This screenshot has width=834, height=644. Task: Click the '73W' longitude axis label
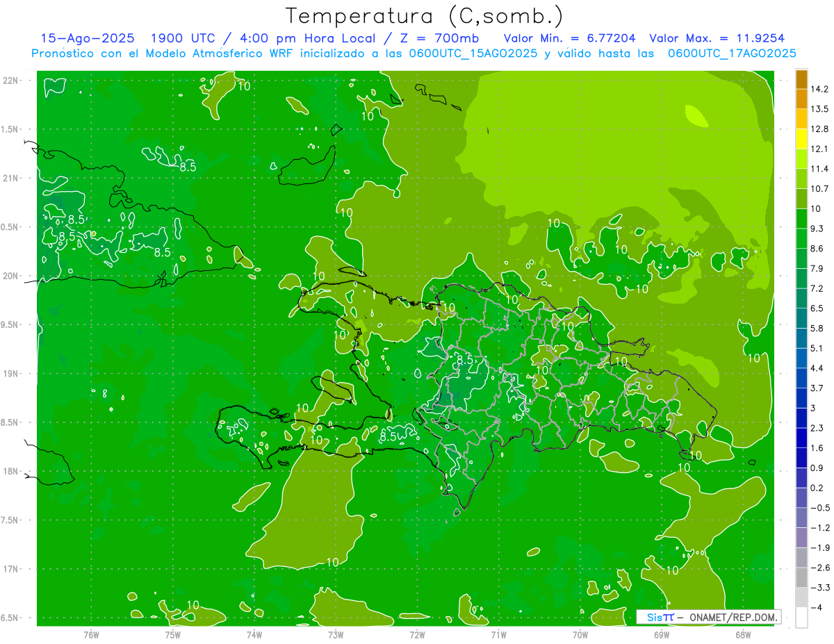point(336,634)
